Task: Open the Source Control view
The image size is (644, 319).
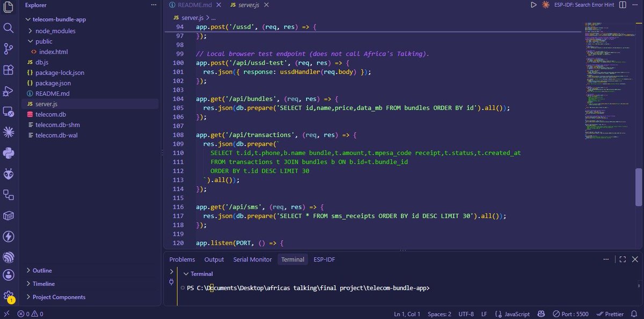Action: coord(8,49)
